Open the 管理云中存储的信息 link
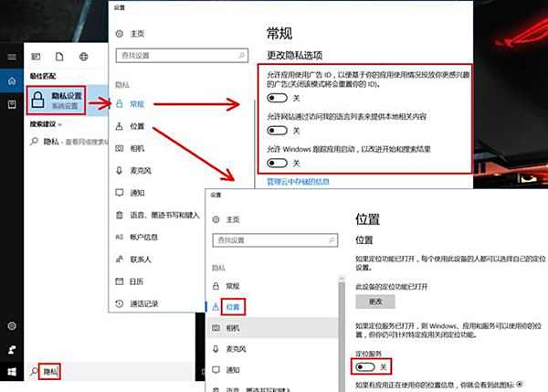The image size is (548, 392). coord(298,181)
